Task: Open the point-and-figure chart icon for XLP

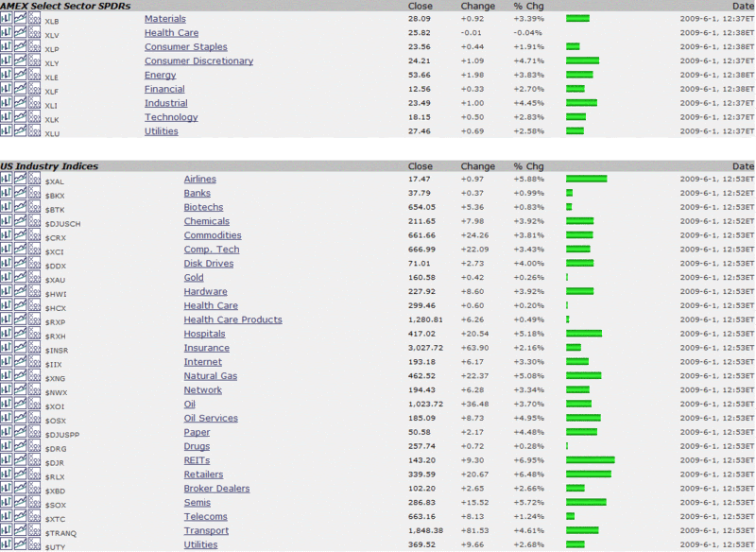Action: tap(34, 46)
